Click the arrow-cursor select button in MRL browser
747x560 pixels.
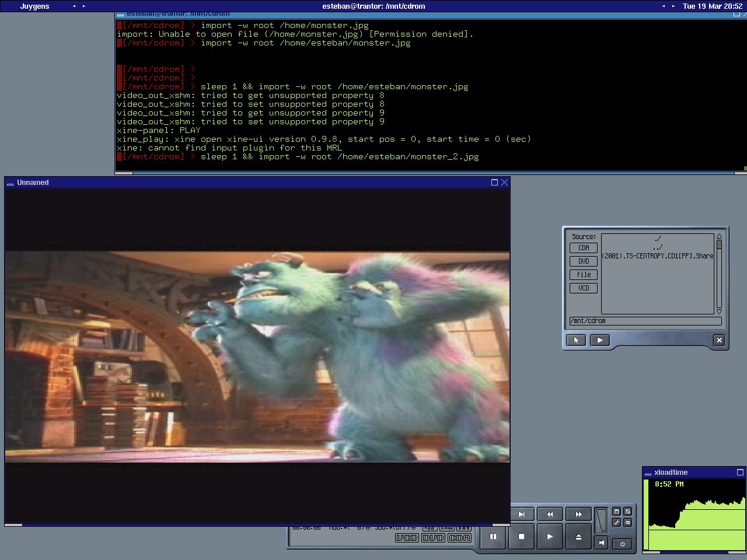576,340
